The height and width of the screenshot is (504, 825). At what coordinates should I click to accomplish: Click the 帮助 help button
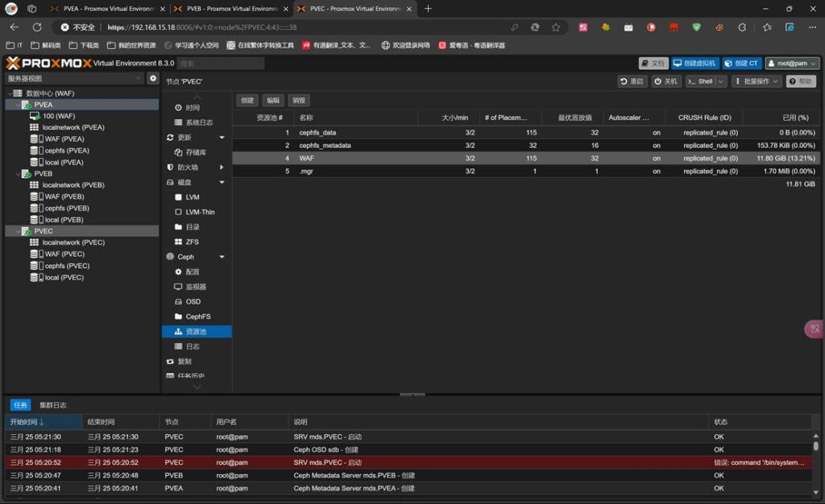click(x=801, y=81)
